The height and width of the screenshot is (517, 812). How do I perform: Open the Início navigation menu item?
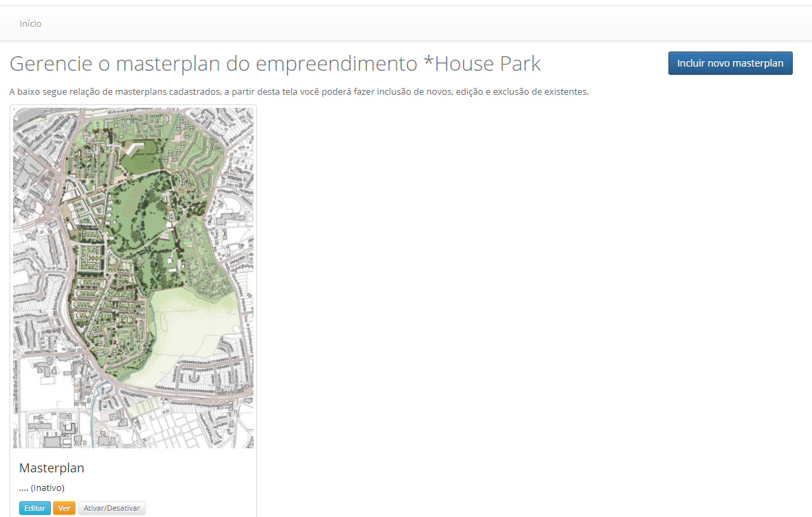point(30,24)
